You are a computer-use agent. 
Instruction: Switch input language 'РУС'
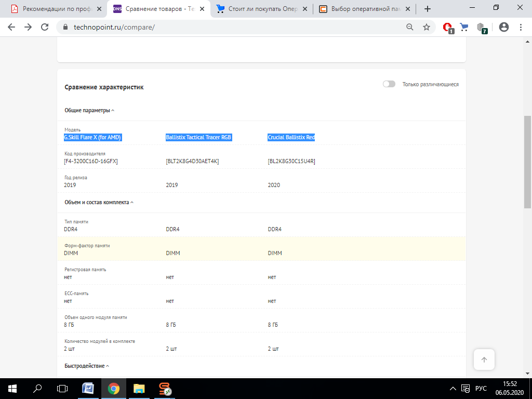click(x=481, y=389)
